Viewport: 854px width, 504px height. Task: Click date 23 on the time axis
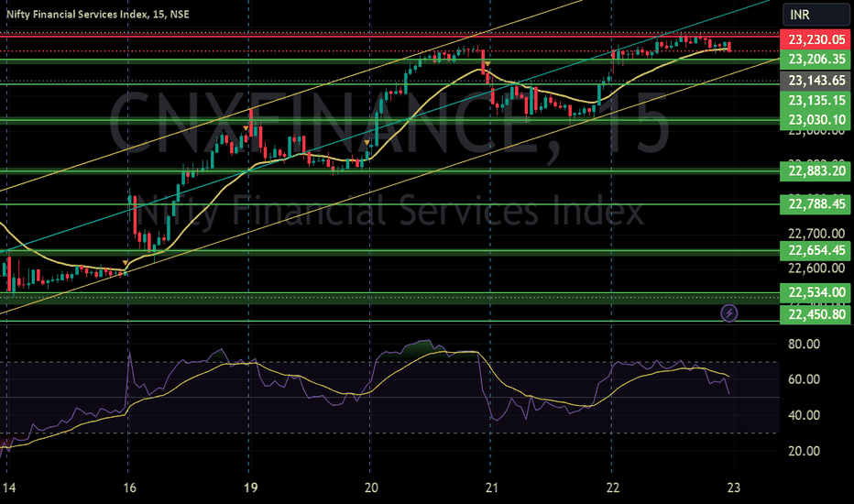pyautogui.click(x=734, y=488)
